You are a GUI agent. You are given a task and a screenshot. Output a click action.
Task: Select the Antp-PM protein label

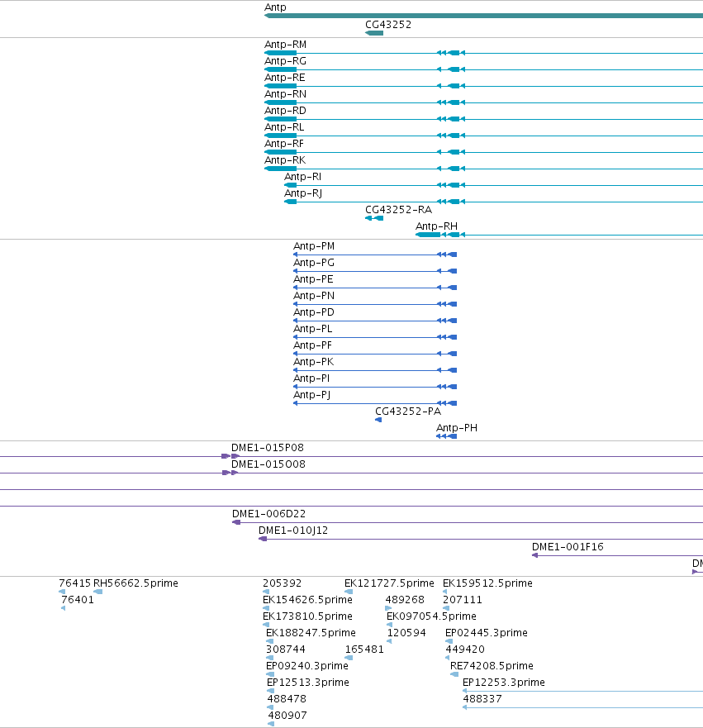point(314,246)
